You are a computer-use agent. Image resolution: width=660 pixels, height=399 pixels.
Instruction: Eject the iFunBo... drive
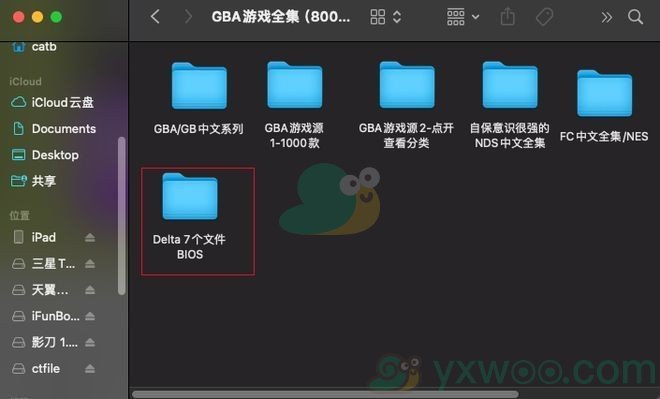tap(90, 316)
